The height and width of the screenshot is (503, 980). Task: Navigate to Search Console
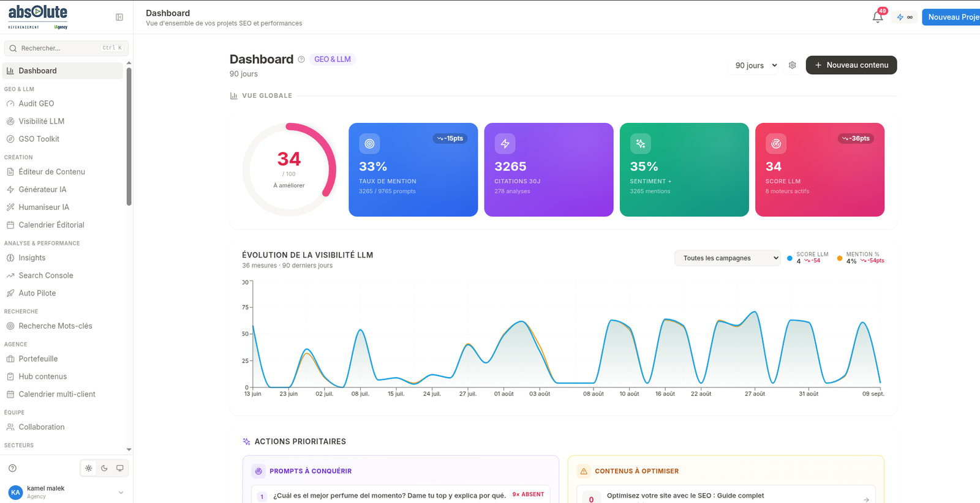click(62, 275)
